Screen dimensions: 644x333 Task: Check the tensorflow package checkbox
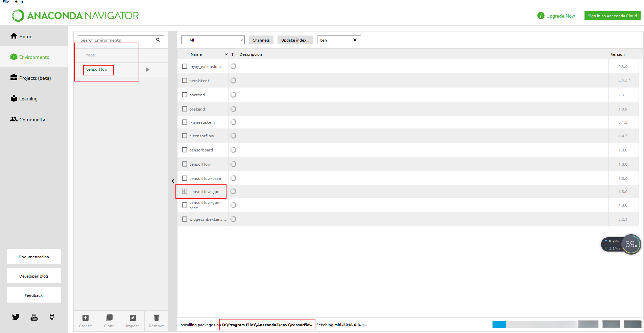tap(185, 164)
